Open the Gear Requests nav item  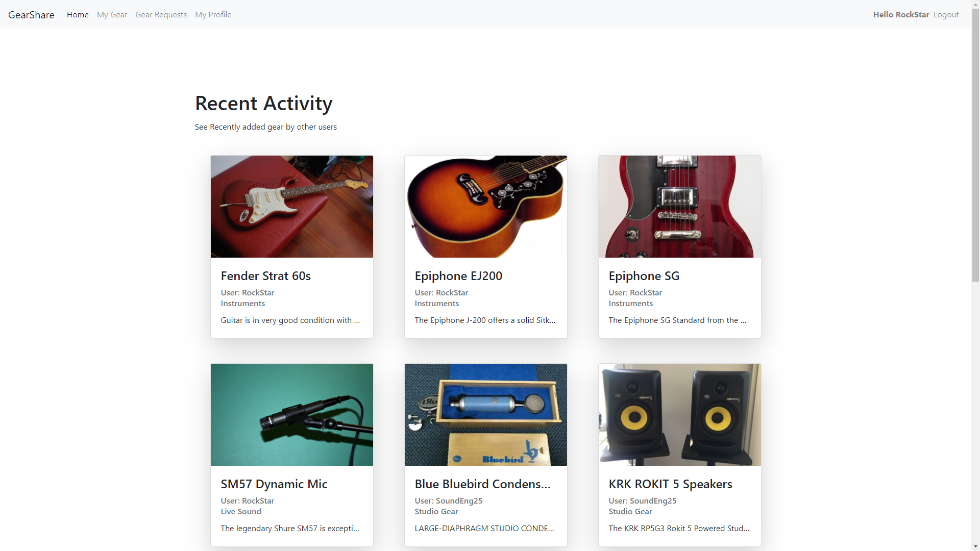point(161,15)
